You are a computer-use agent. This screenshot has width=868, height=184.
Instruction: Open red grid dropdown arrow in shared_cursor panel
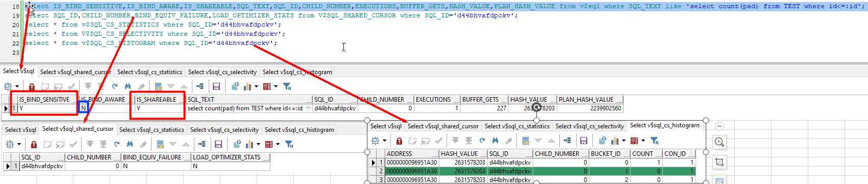(278, 144)
